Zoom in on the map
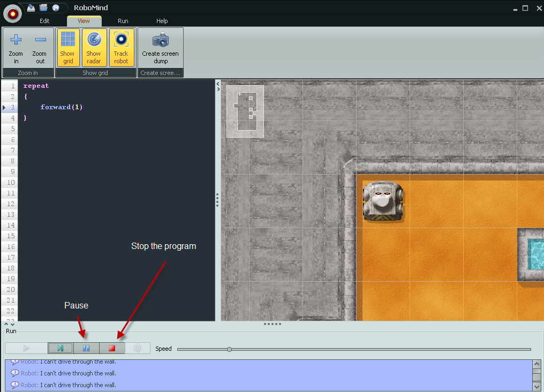This screenshot has width=544, height=392. [x=16, y=48]
